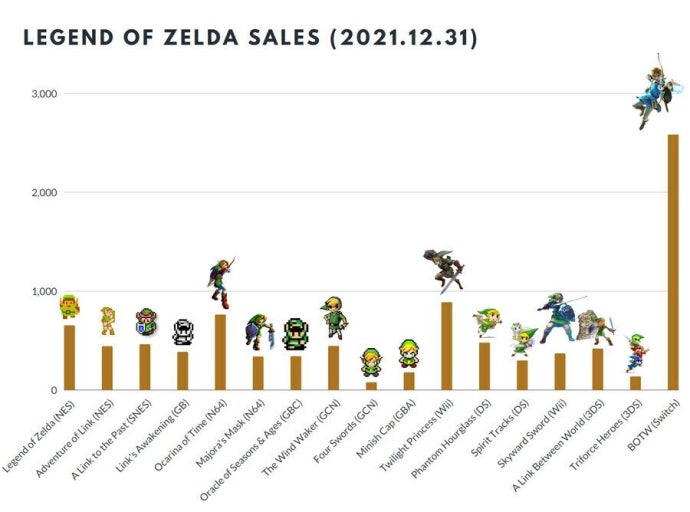Click the Four Swords Link sprite

pyautogui.click(x=371, y=362)
